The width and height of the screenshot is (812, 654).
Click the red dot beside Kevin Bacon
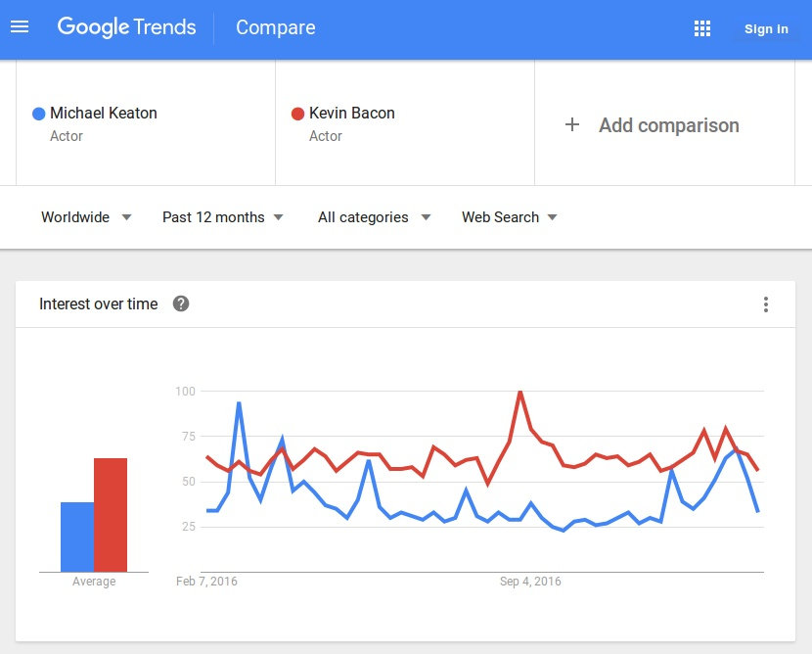click(x=297, y=114)
